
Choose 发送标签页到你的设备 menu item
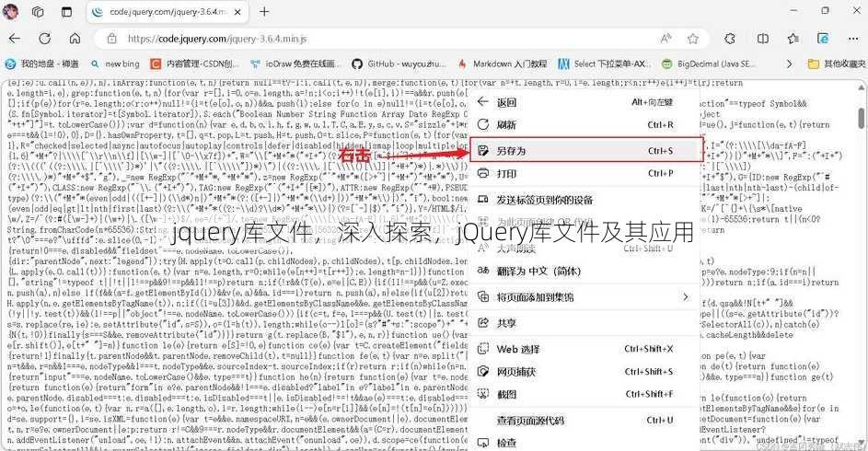pyautogui.click(x=585, y=200)
